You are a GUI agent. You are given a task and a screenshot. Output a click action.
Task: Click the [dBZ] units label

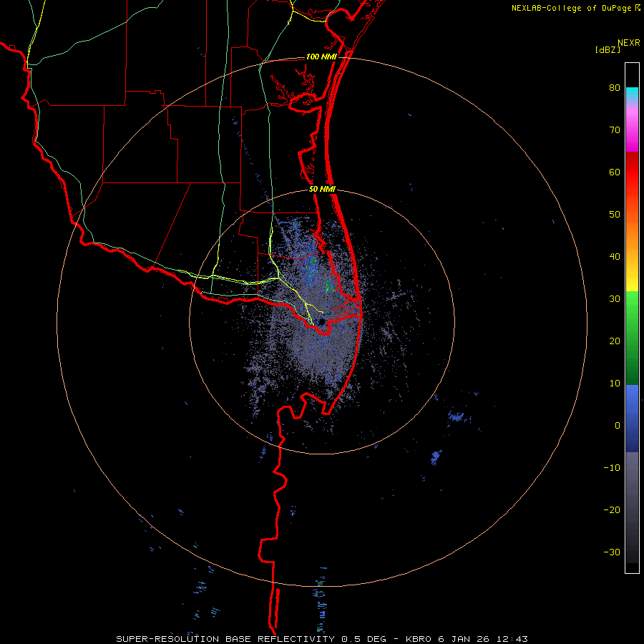click(608, 50)
